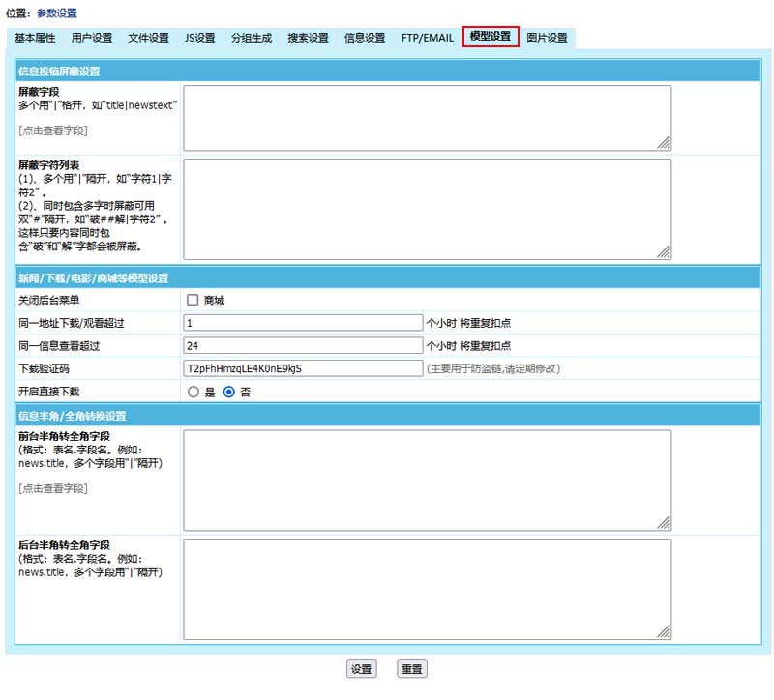Focus the 屏蔽字符列表 text area

point(427,209)
